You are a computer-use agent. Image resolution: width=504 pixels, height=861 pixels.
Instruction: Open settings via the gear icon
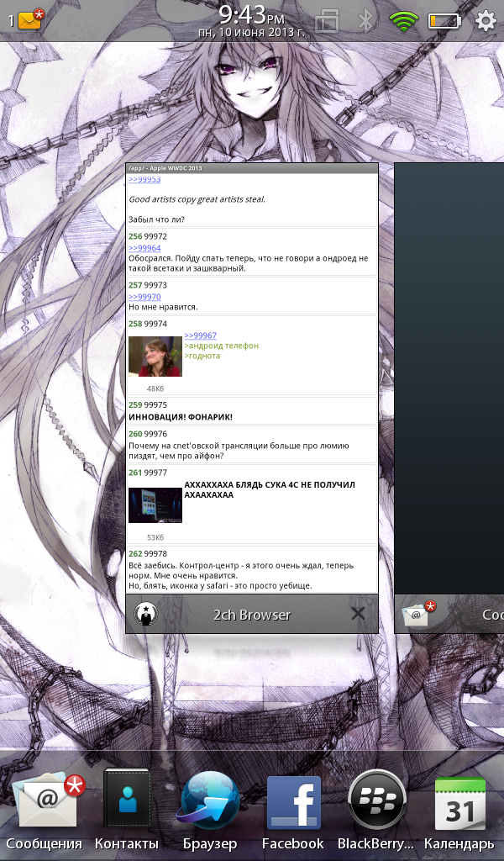click(486, 21)
